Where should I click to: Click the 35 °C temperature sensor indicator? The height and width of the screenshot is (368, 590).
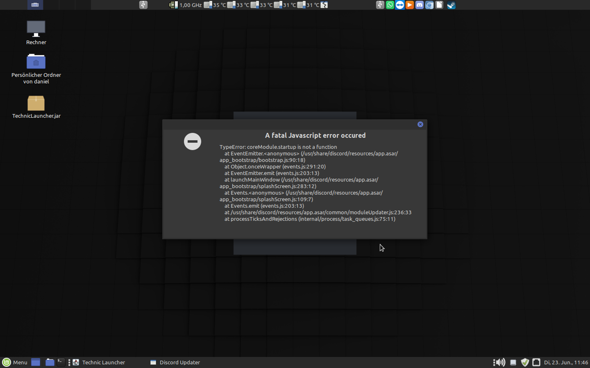[215, 5]
